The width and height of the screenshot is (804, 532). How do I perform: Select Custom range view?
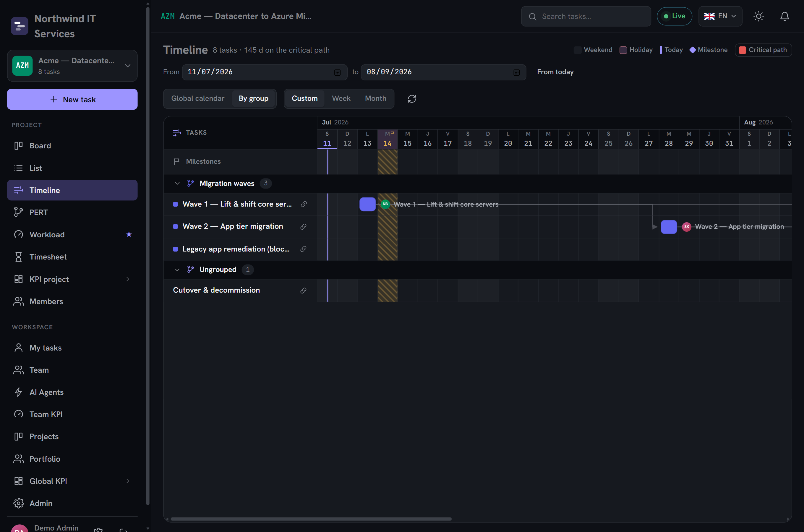click(x=305, y=98)
